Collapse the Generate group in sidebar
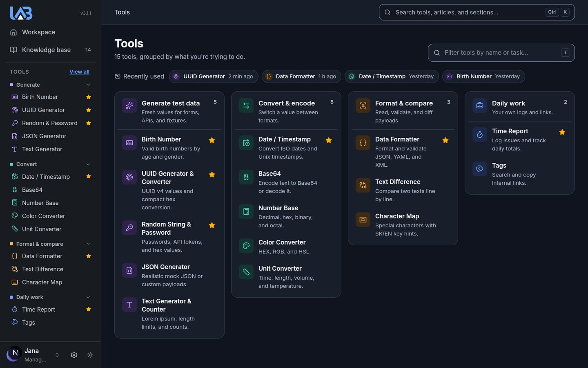Image resolution: width=588 pixels, height=368 pixels. coord(88,85)
